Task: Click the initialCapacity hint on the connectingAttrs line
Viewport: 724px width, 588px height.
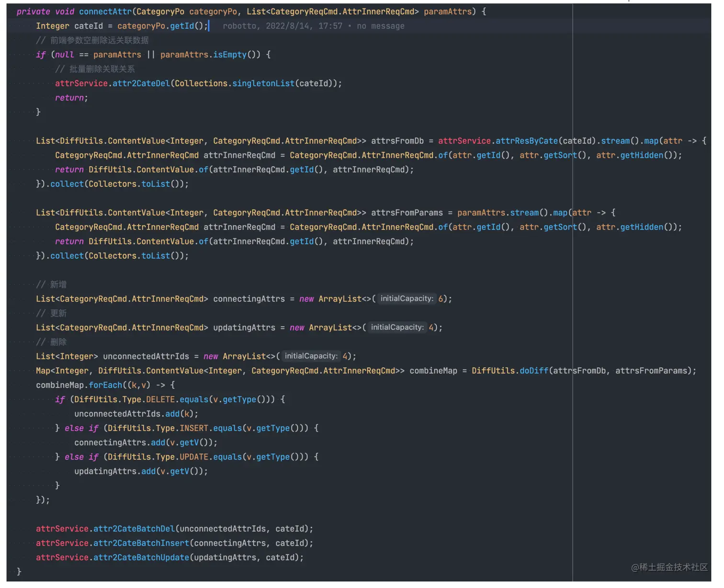Action: (x=407, y=299)
